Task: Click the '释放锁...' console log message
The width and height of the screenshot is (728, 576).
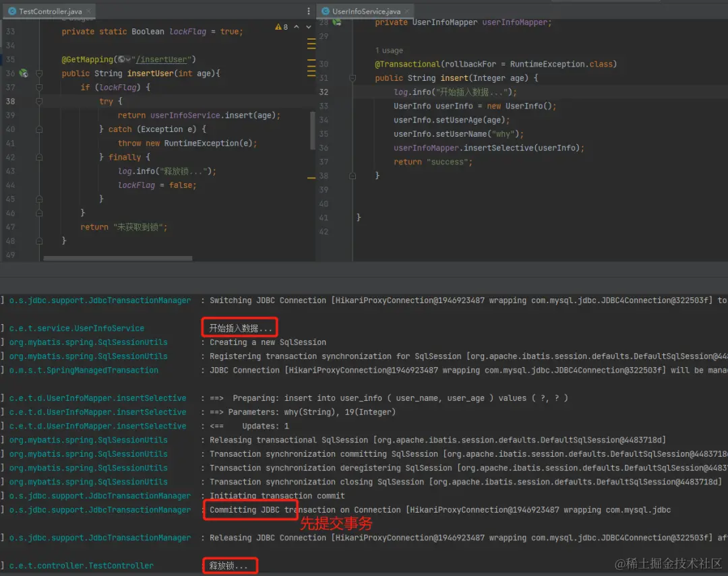Action: [229, 566]
